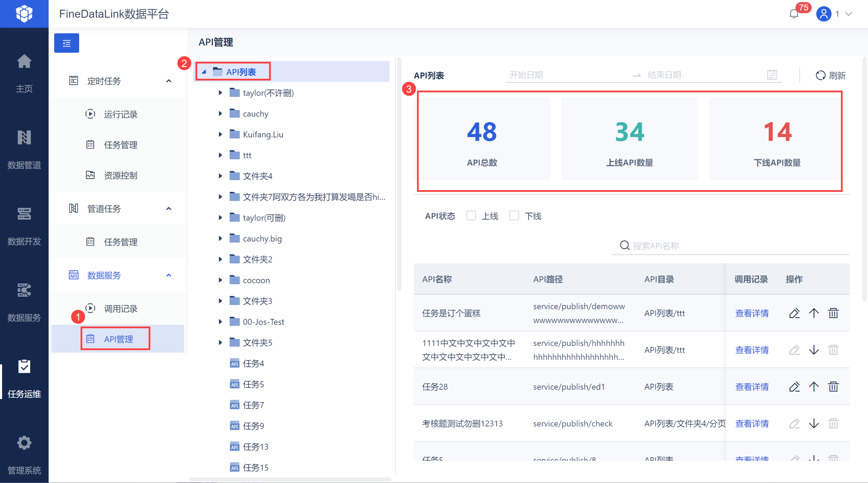Screen dimensions: 868x483
Task: Click 查看详情 link for 任务28
Action: pos(752,387)
